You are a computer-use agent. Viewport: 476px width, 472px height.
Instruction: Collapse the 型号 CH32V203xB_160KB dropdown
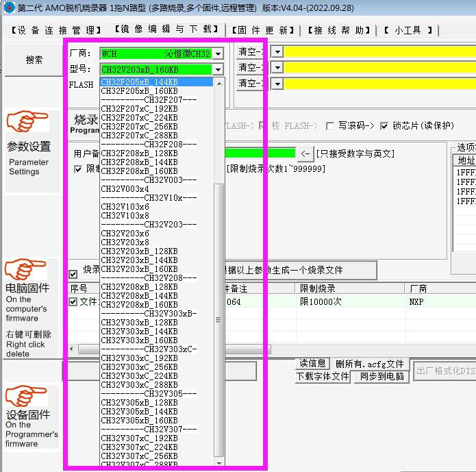(218, 70)
